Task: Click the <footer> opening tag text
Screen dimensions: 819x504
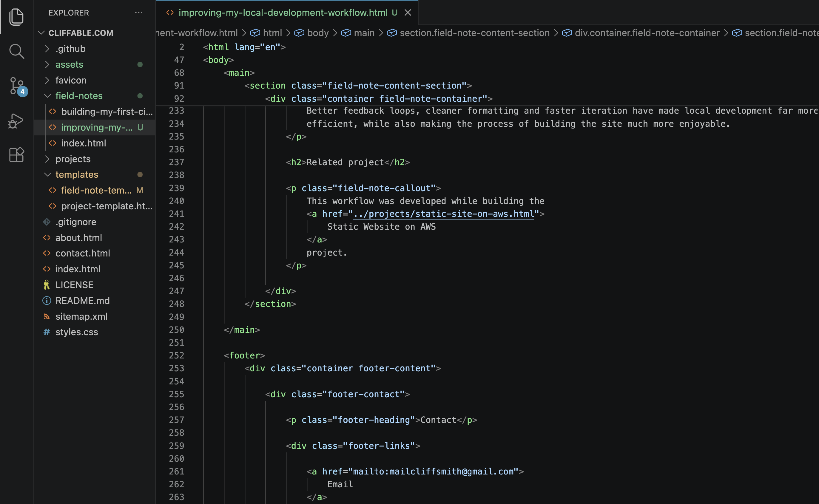Action: pos(244,355)
